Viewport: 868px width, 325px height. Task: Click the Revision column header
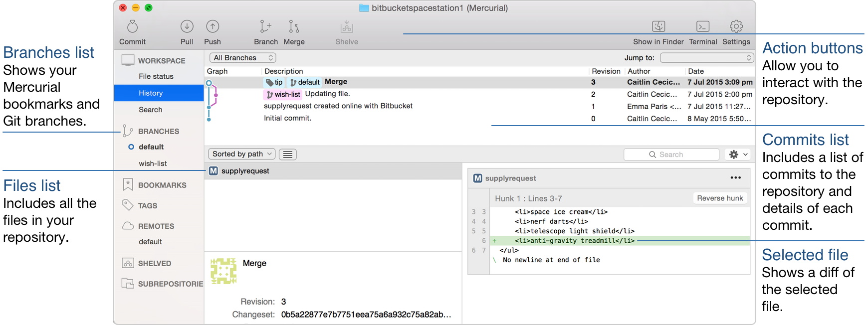606,71
